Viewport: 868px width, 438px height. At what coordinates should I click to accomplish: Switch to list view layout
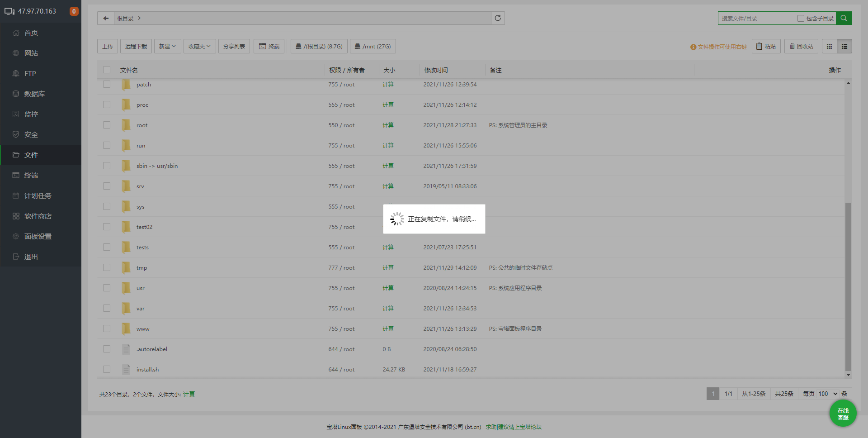click(844, 46)
